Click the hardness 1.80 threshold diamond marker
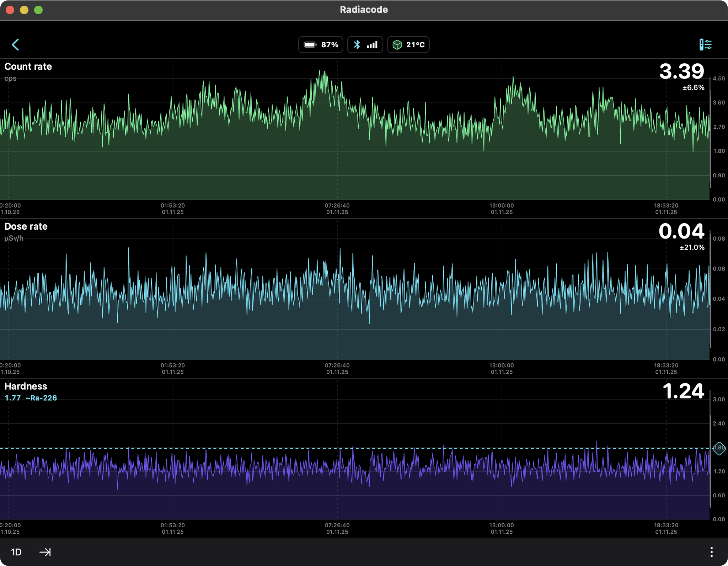Screen dimensions: 728x566 (719, 448)
